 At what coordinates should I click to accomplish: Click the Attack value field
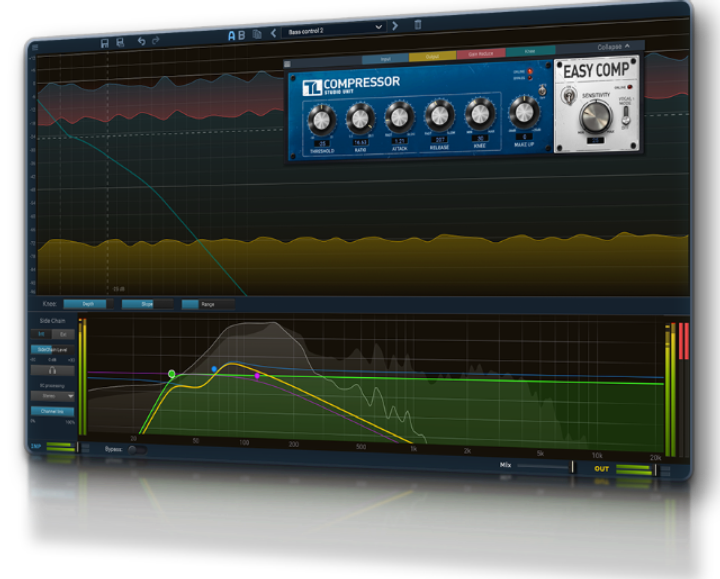400,141
